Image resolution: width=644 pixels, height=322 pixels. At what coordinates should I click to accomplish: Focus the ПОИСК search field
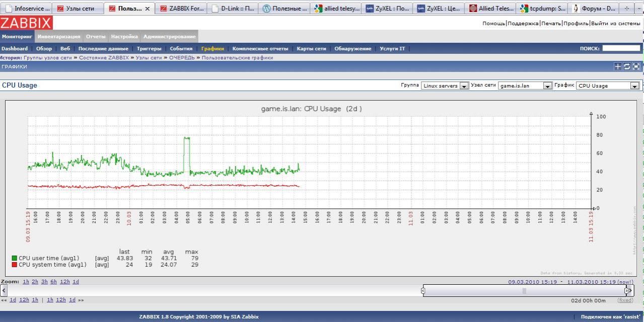coord(621,48)
